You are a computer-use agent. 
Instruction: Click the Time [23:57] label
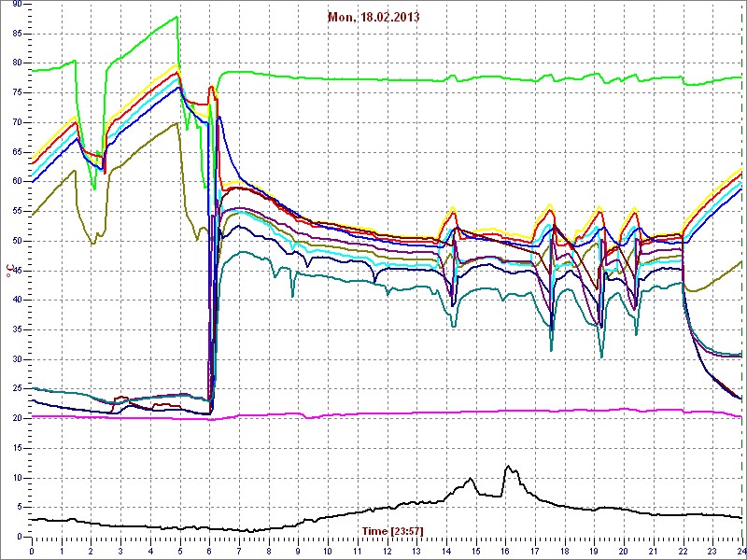pyautogui.click(x=393, y=530)
